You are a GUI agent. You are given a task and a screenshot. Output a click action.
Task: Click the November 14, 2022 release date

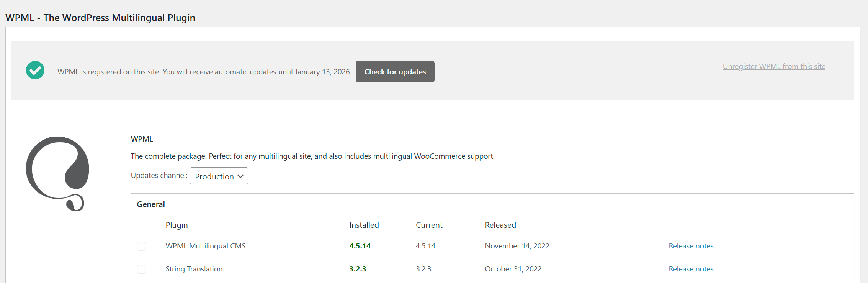517,246
